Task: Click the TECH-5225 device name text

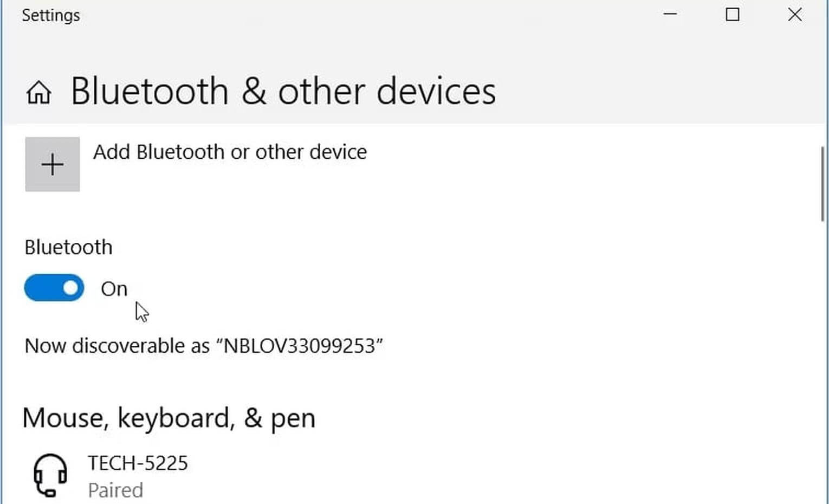Action: click(138, 463)
